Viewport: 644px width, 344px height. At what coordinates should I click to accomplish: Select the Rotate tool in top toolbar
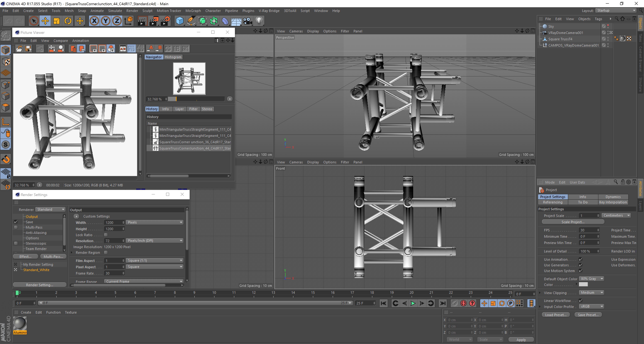pos(68,21)
